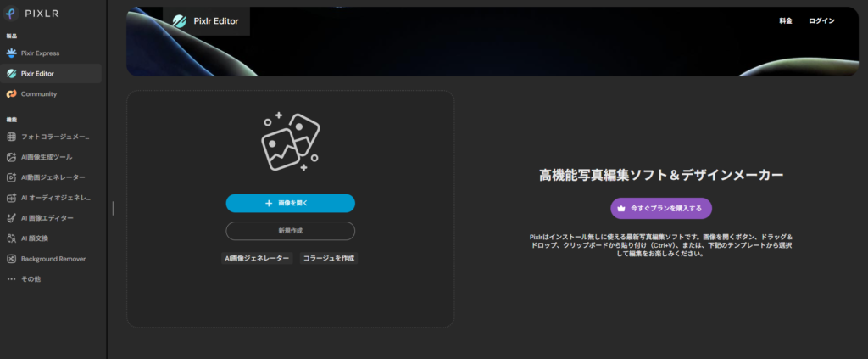Open AI 画像エディター from sidebar

tap(51, 218)
